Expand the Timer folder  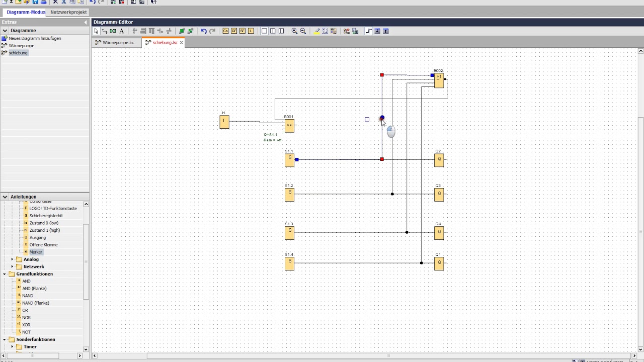click(x=12, y=346)
